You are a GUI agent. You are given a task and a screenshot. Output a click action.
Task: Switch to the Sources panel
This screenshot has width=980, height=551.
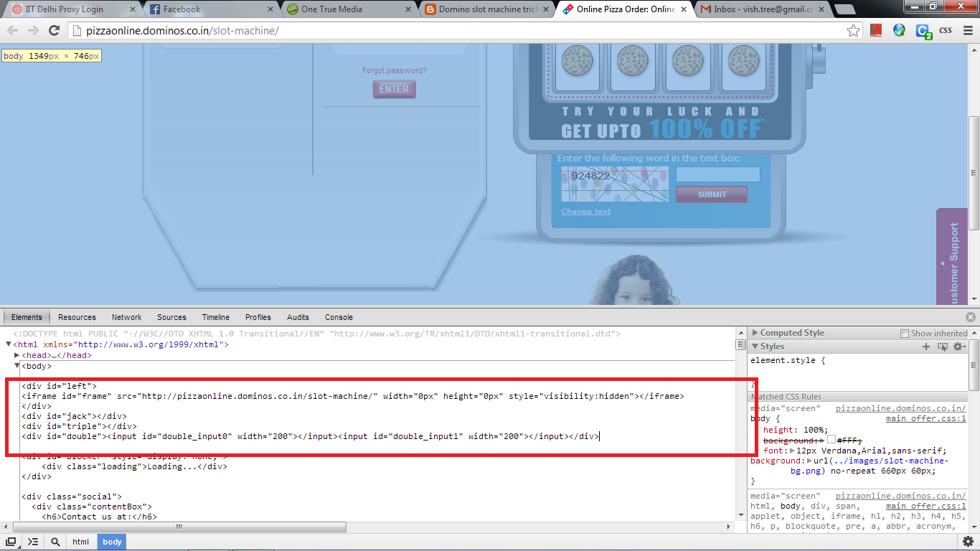[x=171, y=317]
